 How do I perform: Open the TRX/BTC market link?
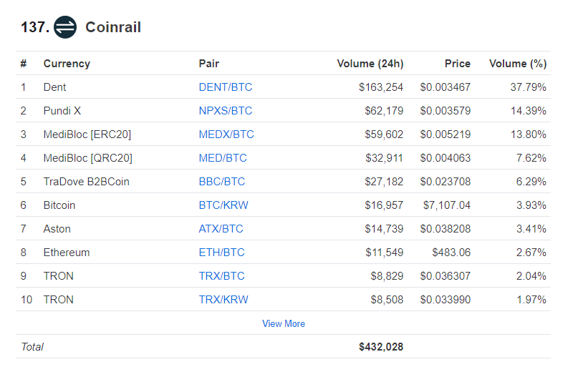coord(222,276)
